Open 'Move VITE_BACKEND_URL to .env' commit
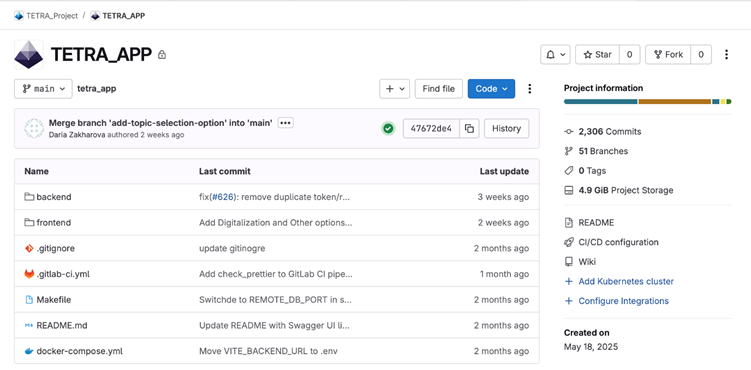This screenshot has width=751, height=370. coord(268,351)
